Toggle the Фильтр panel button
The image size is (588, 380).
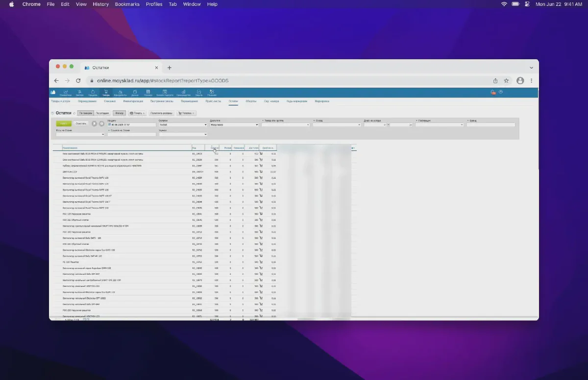point(119,113)
